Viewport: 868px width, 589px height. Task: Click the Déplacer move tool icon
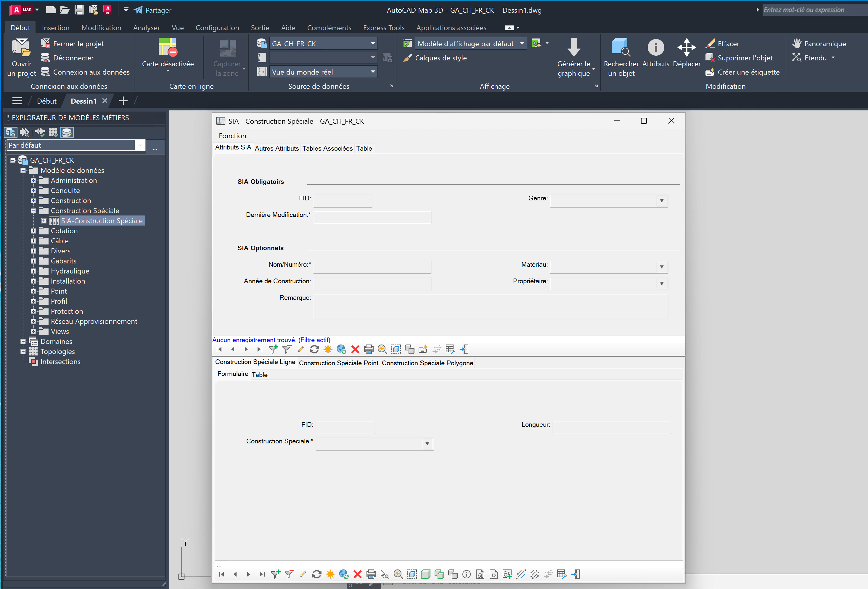(x=687, y=47)
